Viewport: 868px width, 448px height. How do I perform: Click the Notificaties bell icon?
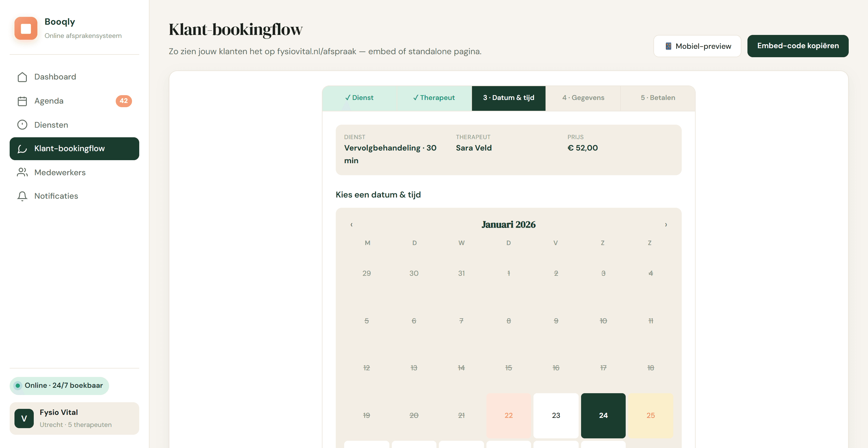(22, 196)
